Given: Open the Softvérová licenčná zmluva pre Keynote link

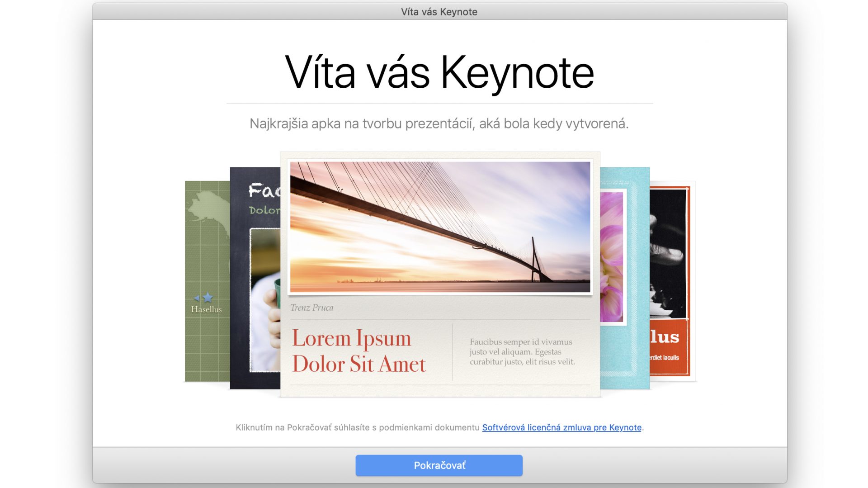Looking at the screenshot, I should [561, 427].
